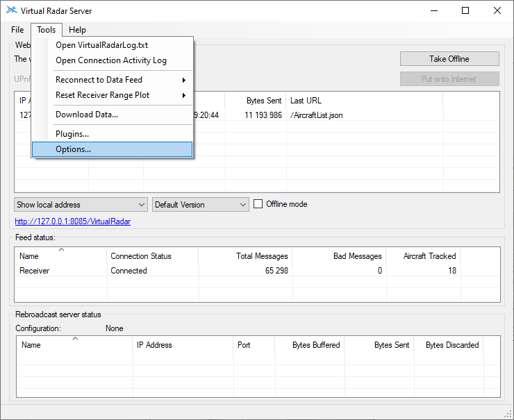Screen dimensions: 514x420
Task: Click the 11 193 986 bytes value
Action: 263,115
